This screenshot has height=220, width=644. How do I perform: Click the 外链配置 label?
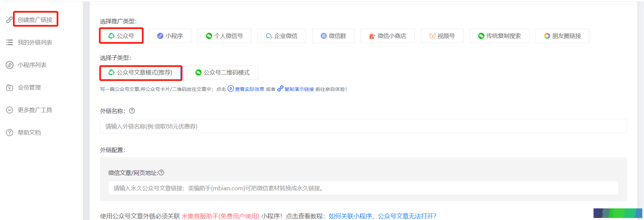(113, 150)
